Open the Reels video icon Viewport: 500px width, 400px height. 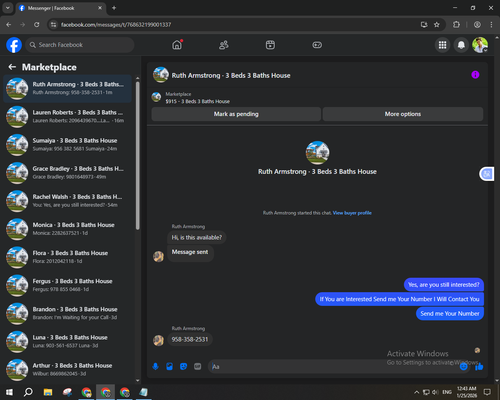[x=270, y=45]
